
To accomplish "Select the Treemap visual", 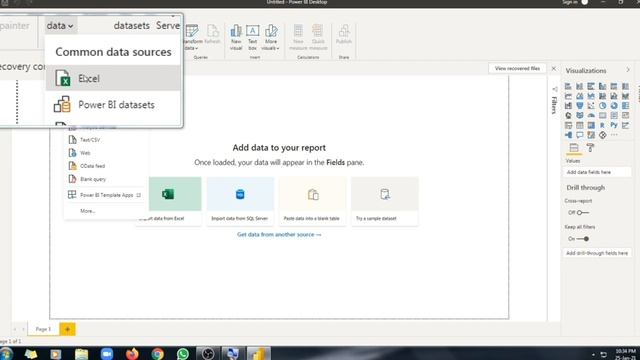I will click(625, 106).
